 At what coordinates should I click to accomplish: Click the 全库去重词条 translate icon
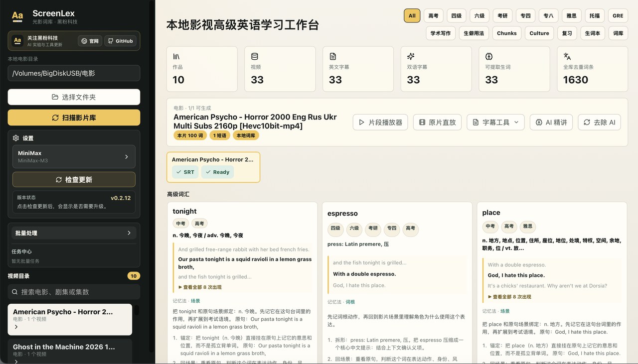click(x=567, y=56)
